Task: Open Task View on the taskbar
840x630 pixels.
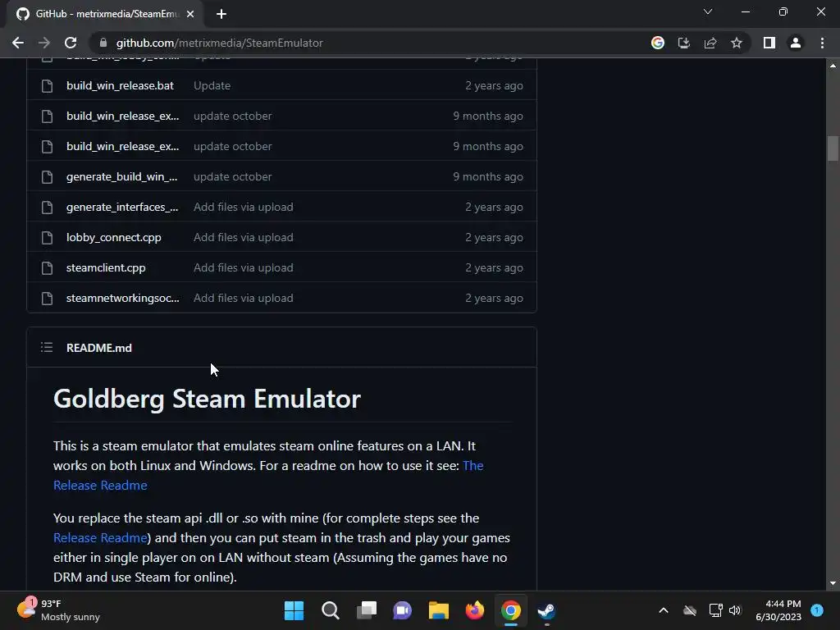Action: coord(367,610)
